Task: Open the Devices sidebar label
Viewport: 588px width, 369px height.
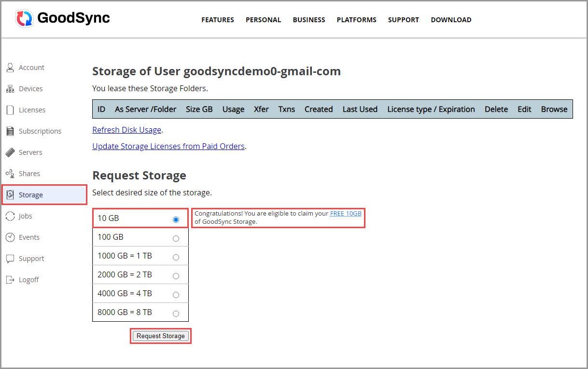Action: click(30, 89)
